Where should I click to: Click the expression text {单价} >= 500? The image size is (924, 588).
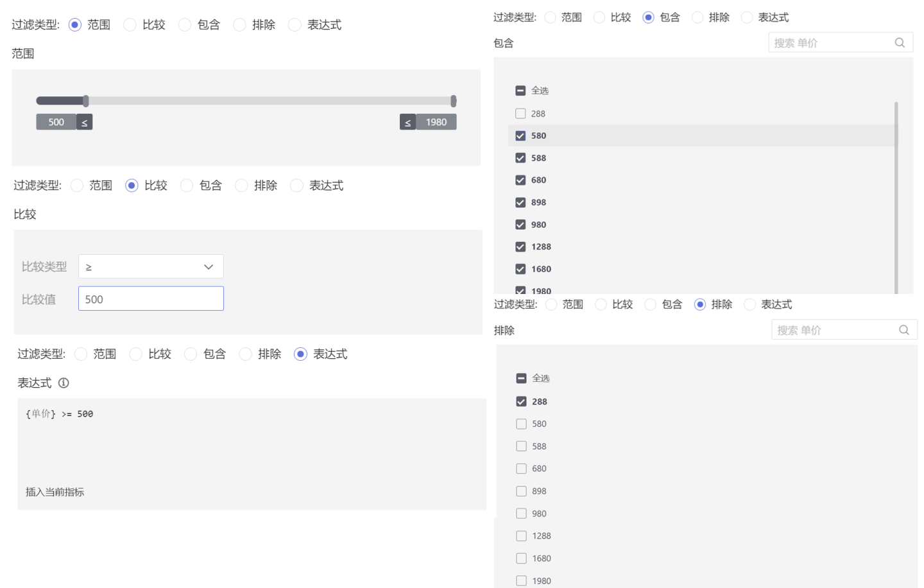[60, 414]
